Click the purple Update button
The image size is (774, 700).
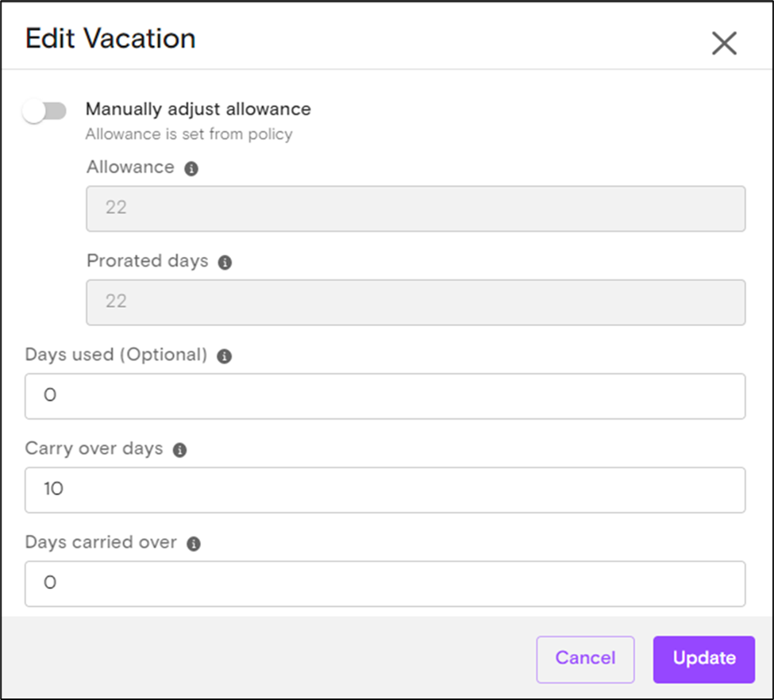704,660
